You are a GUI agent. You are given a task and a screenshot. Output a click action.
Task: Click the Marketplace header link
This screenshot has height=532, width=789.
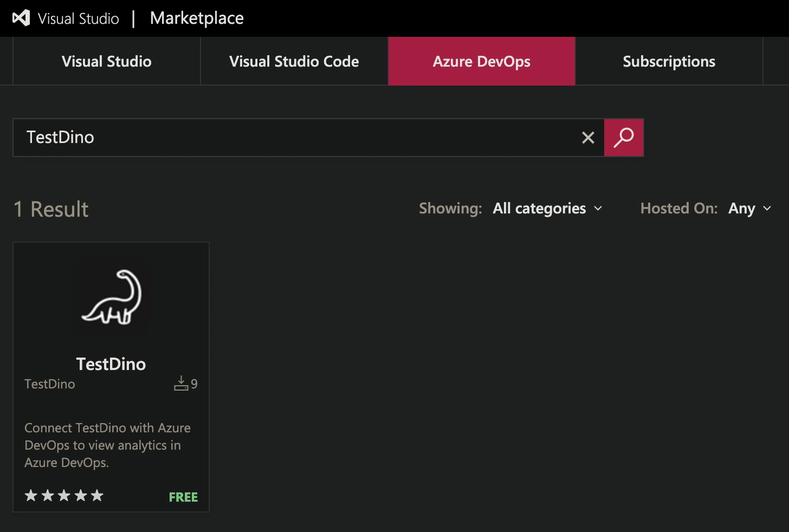(x=197, y=18)
